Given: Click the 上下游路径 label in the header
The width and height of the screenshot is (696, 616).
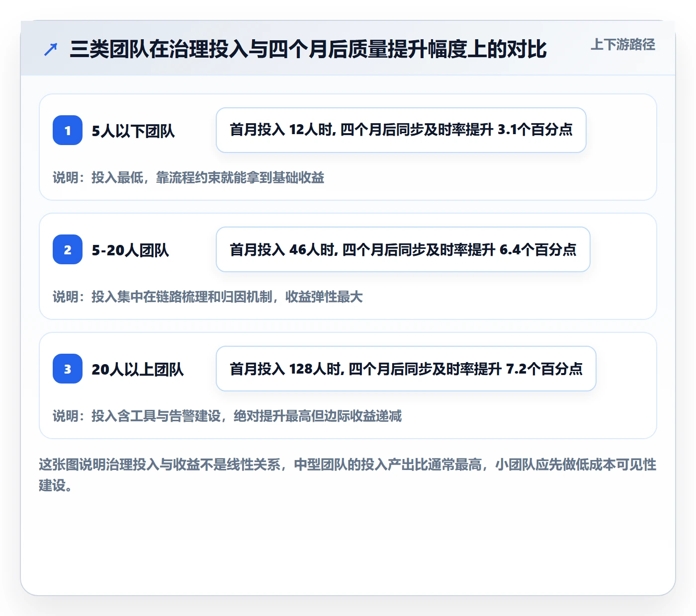Looking at the screenshot, I should [623, 45].
